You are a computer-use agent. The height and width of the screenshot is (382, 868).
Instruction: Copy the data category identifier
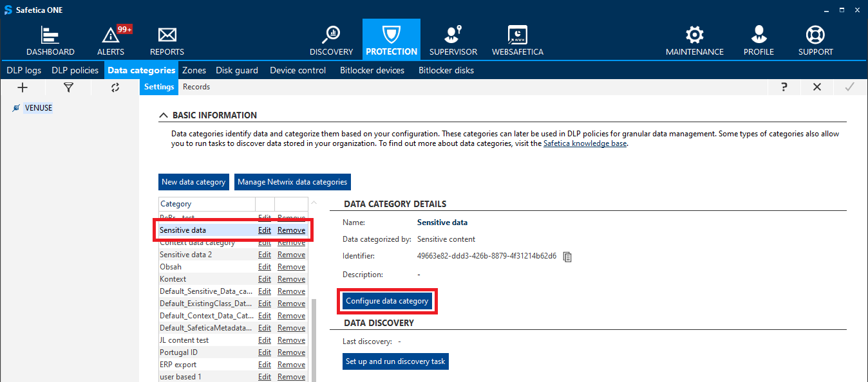pos(567,257)
